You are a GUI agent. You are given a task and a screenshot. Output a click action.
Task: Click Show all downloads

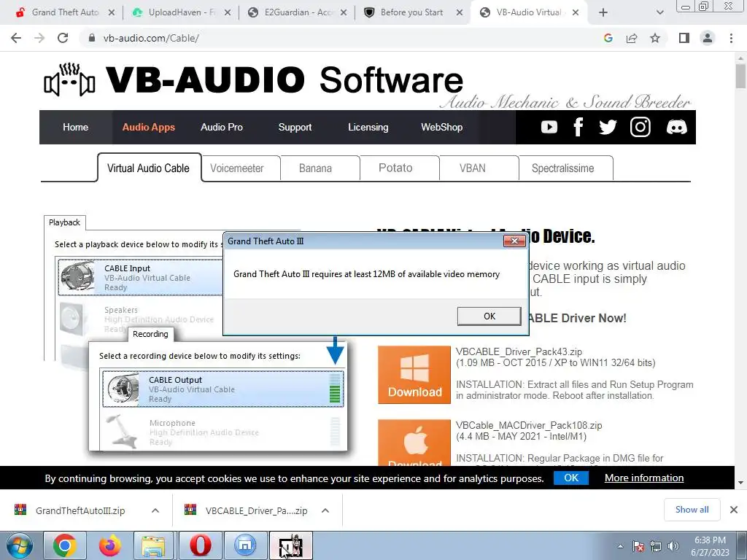(x=692, y=510)
